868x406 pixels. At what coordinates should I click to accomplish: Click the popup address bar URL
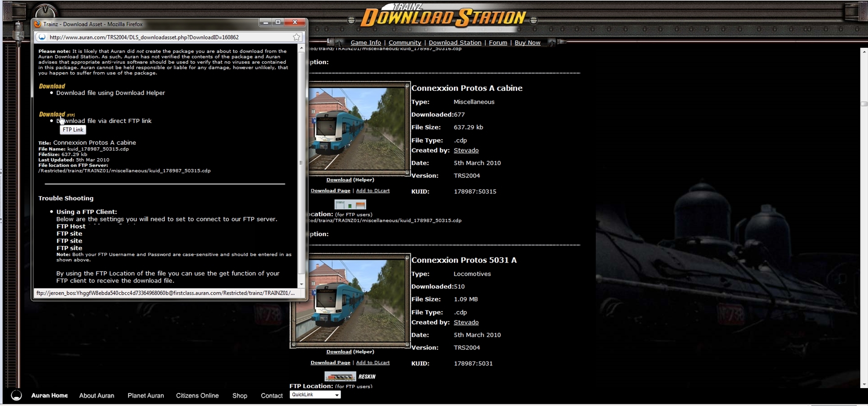point(144,37)
